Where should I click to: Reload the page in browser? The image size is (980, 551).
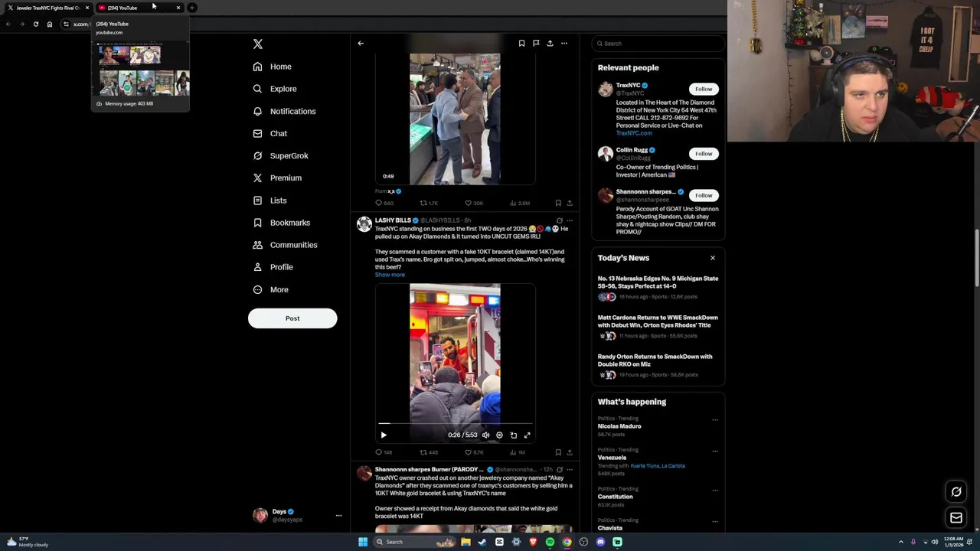[35, 24]
